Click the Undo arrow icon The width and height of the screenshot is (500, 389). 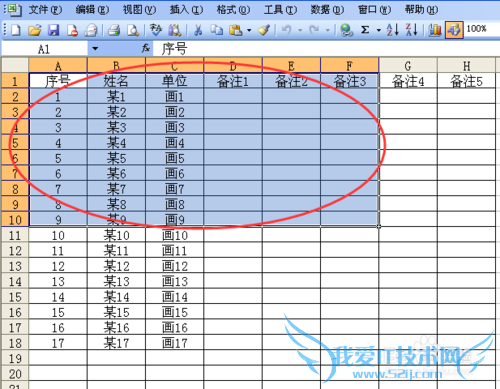click(x=287, y=30)
